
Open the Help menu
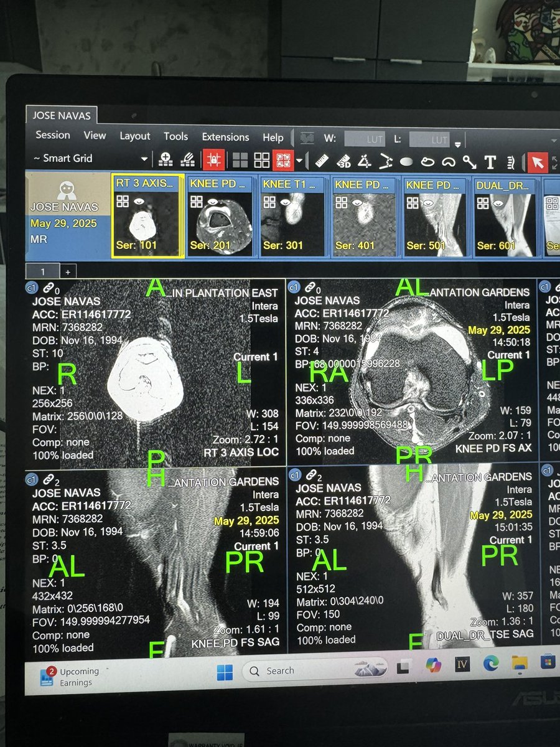pos(273,138)
